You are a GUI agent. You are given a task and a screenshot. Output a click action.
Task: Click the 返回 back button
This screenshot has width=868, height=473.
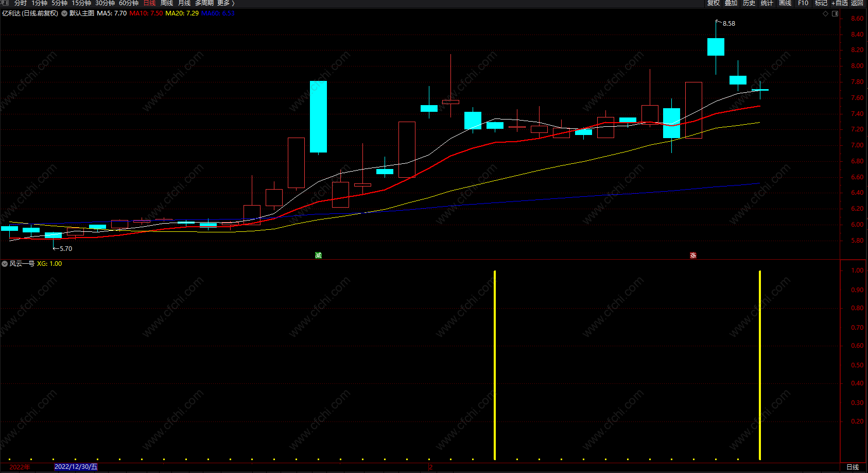click(x=857, y=3)
